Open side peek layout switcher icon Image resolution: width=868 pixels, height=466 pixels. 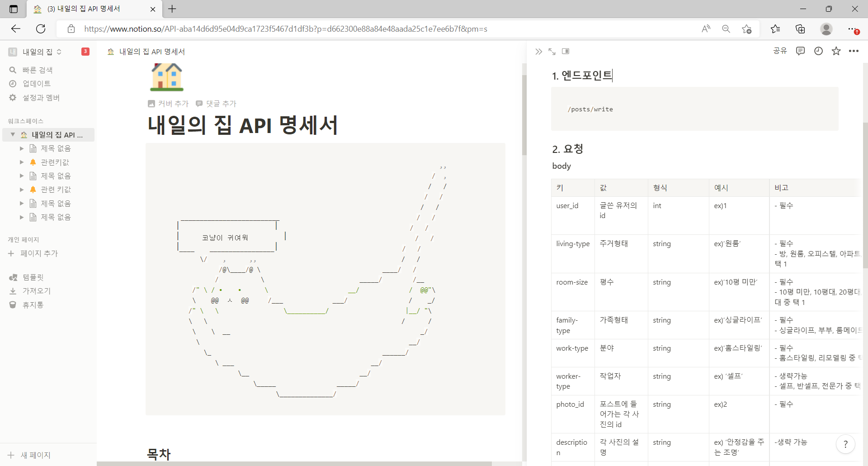coord(566,51)
